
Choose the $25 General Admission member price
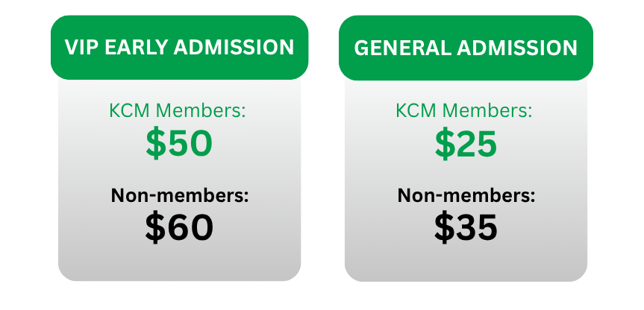[x=466, y=144]
